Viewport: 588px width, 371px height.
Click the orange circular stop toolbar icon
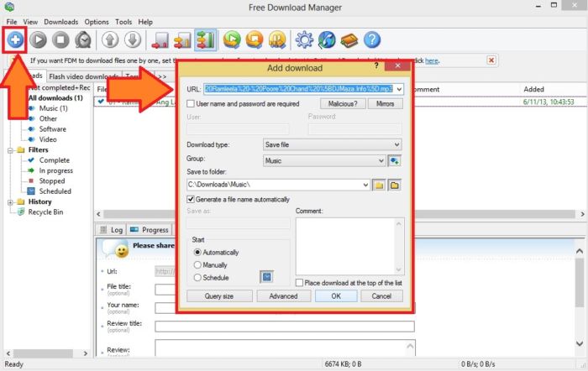pyautogui.click(x=255, y=39)
